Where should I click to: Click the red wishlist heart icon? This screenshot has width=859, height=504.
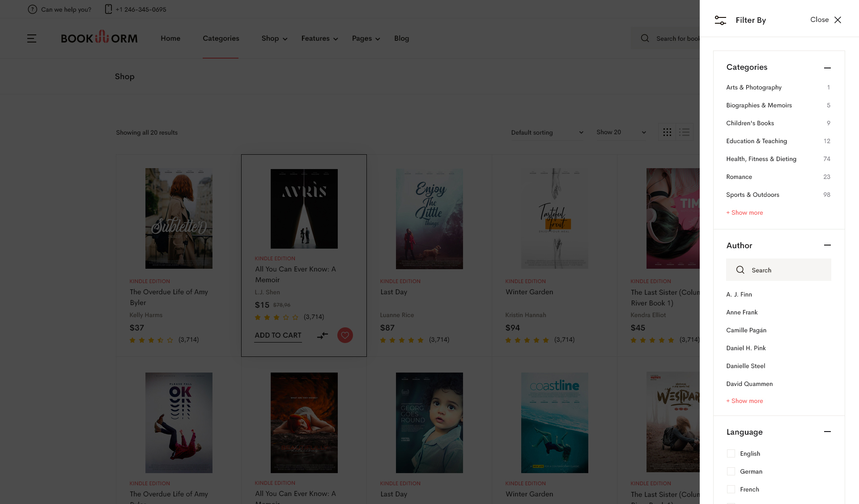(x=345, y=335)
